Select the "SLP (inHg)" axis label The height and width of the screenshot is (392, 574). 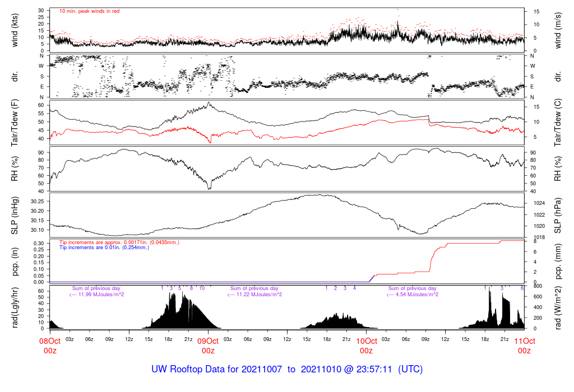15,216
